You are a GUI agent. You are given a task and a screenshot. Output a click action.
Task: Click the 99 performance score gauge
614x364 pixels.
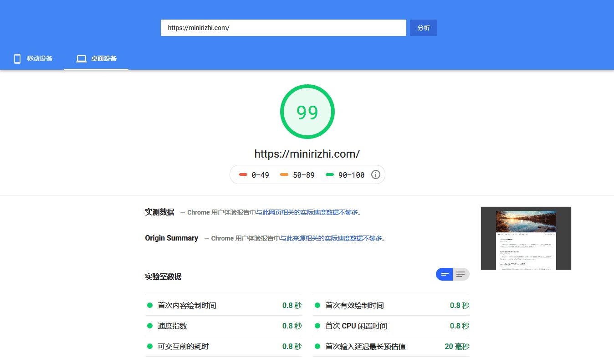[x=307, y=112]
